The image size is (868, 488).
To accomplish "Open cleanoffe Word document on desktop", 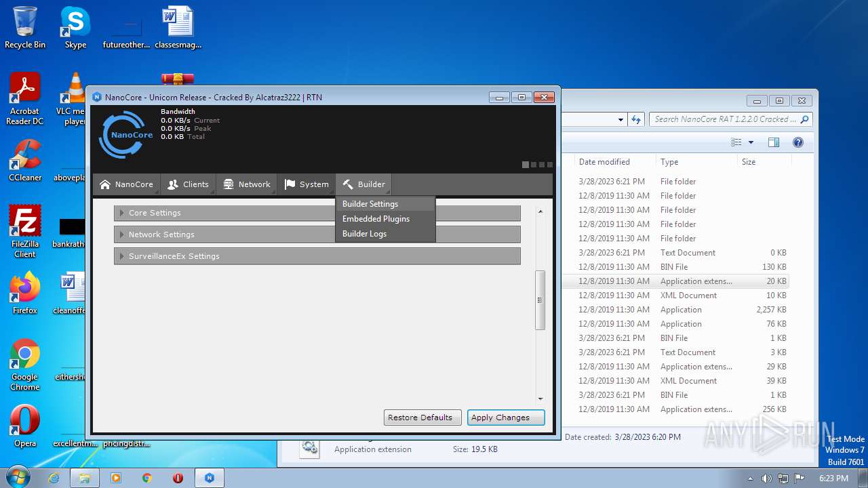I will 70,293.
